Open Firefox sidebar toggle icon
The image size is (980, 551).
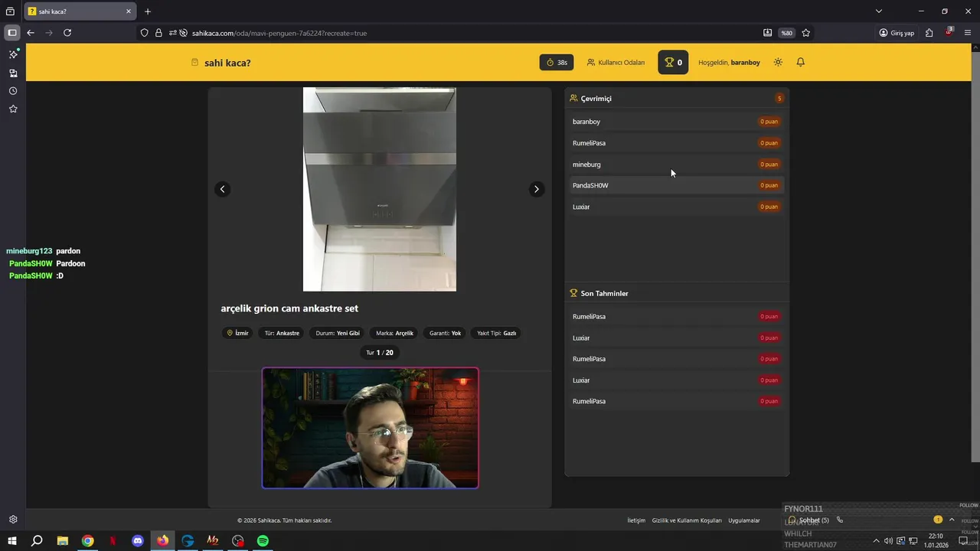tap(11, 33)
